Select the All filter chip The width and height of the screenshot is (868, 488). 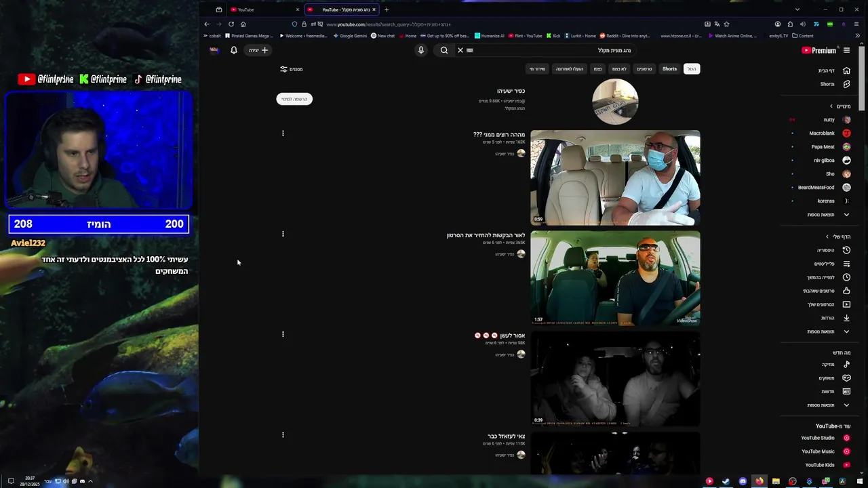(x=692, y=69)
